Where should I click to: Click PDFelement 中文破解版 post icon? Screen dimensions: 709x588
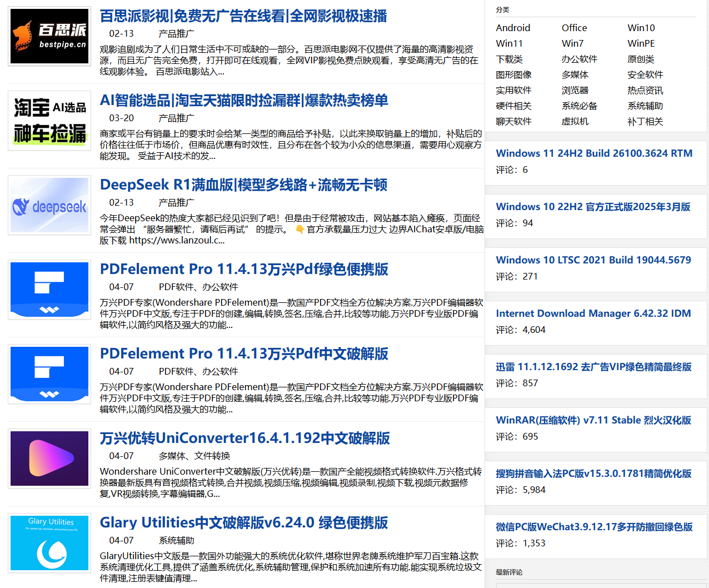49,374
